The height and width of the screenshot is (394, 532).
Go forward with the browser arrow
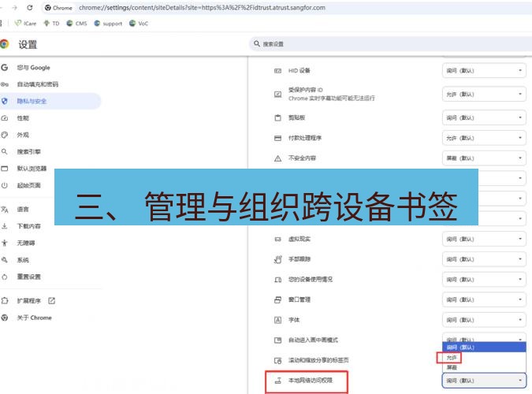[15, 7]
